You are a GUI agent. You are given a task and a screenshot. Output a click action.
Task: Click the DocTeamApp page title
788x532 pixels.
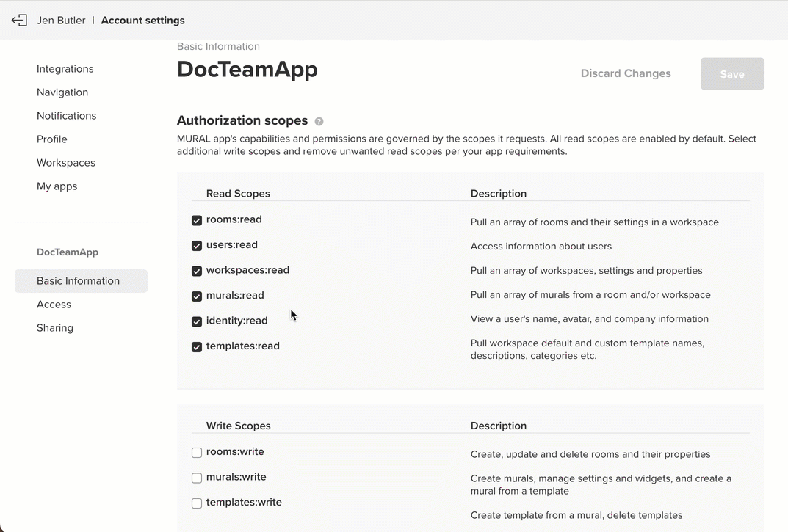(x=247, y=69)
